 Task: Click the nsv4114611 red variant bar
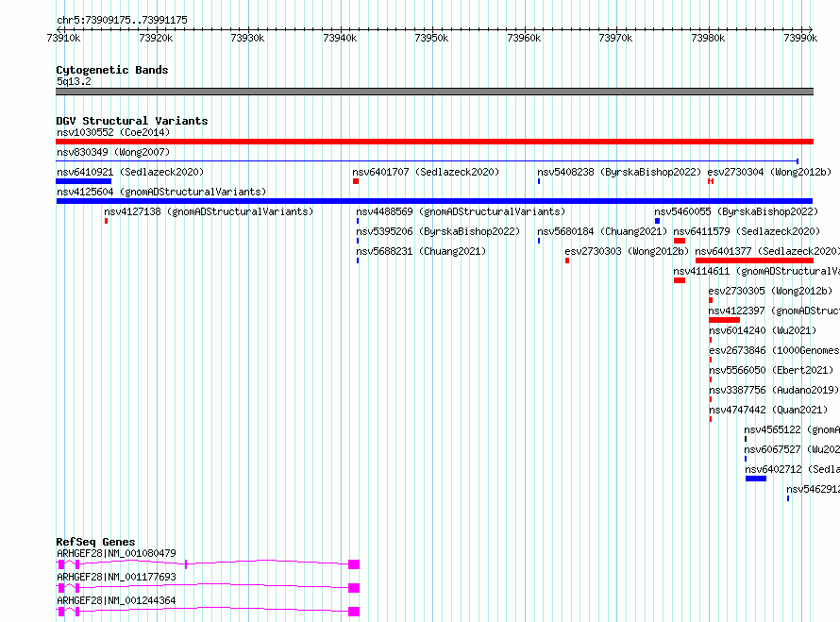[680, 280]
